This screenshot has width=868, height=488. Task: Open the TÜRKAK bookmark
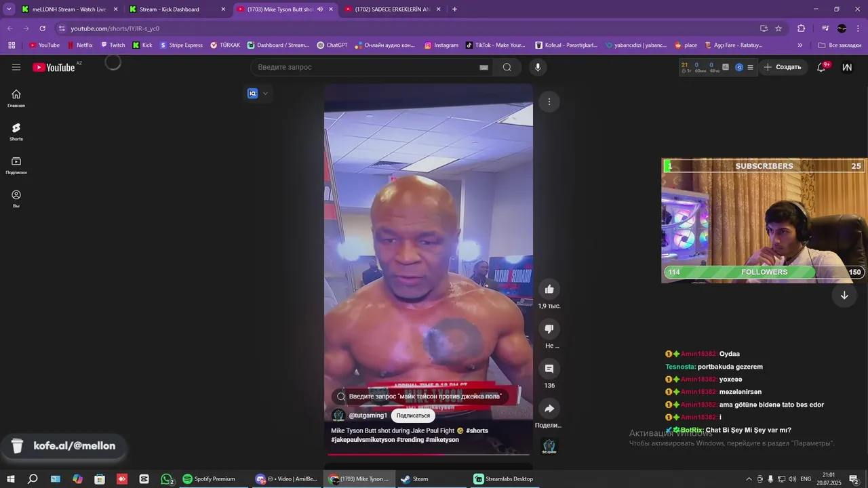pyautogui.click(x=225, y=45)
